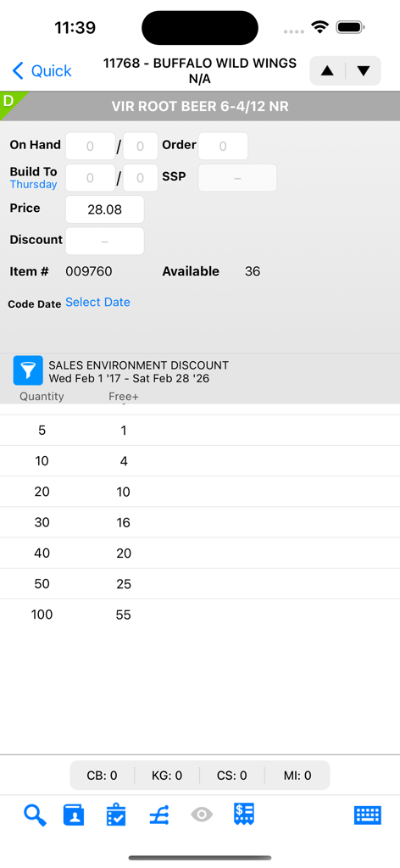Tap the VIR ROOT BEER 6-4/12 NR header
This screenshot has height=868, width=400.
point(200,106)
